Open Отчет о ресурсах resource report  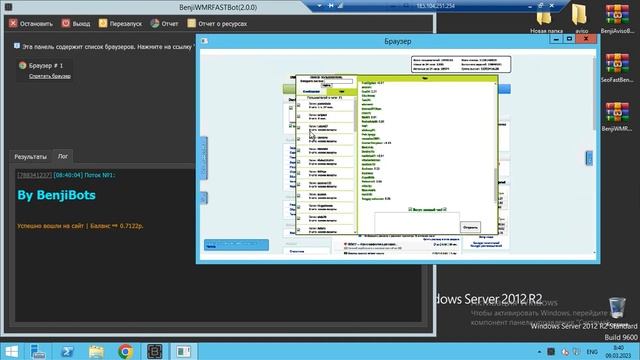tap(217, 24)
